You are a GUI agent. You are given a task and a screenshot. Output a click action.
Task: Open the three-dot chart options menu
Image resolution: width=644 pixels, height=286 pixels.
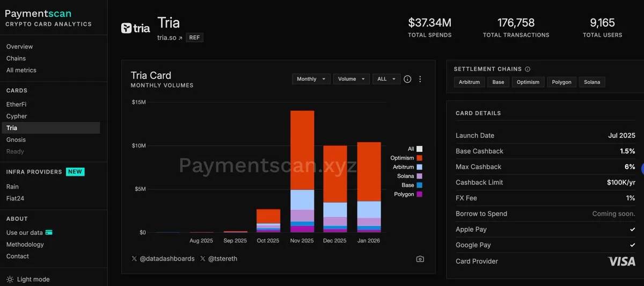(x=420, y=79)
